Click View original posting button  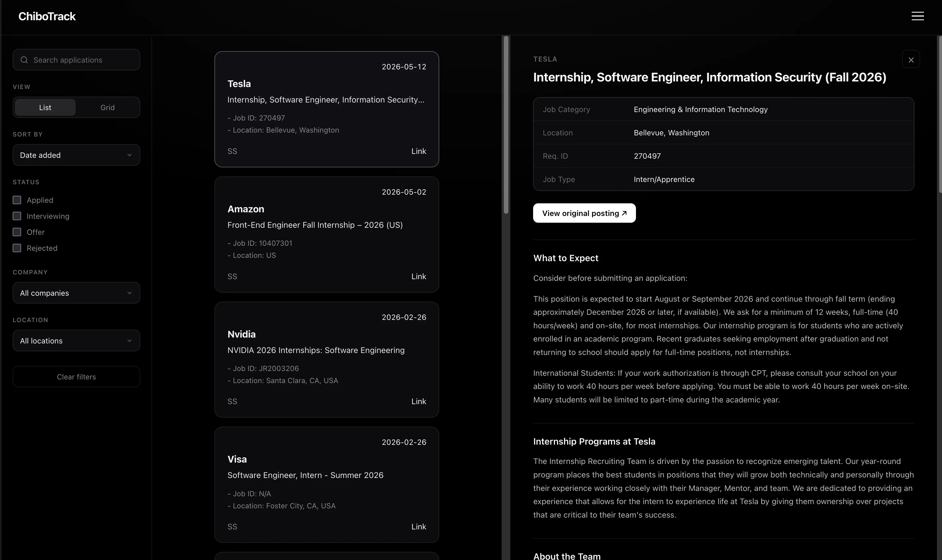click(584, 213)
